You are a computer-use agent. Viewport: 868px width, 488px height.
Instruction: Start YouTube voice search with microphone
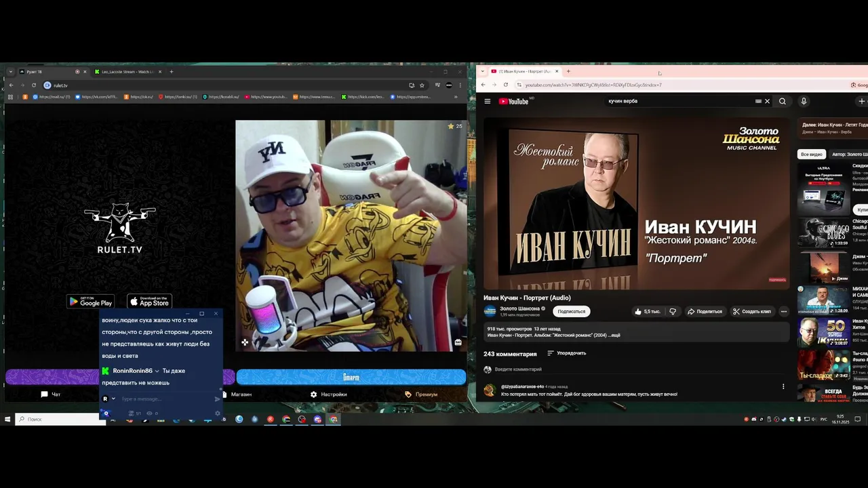point(804,101)
